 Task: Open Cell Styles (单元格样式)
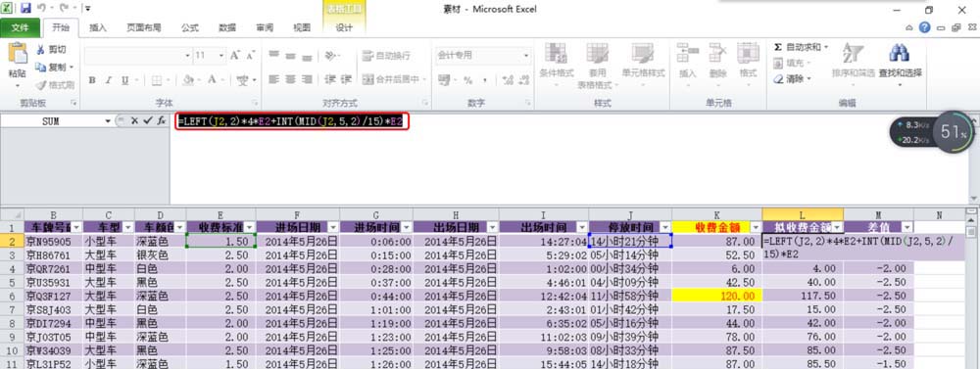[643, 65]
